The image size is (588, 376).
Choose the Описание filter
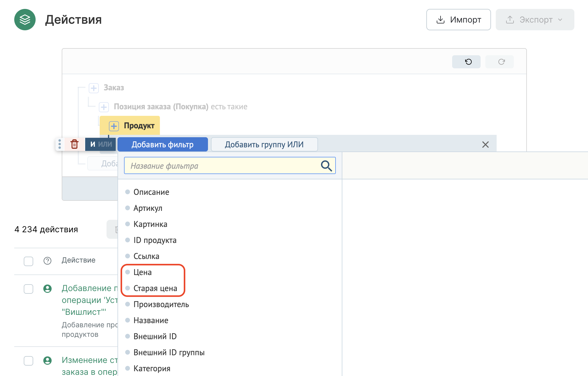pos(151,192)
